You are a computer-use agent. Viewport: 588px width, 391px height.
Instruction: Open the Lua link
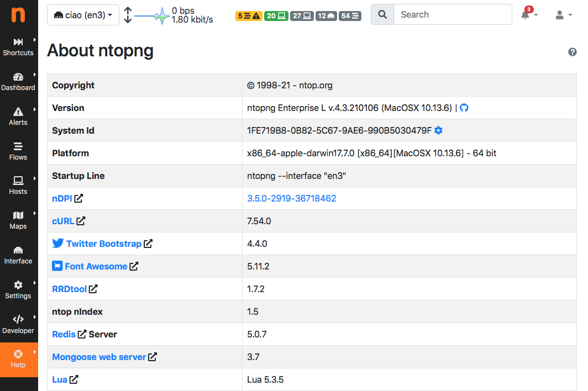pos(60,380)
